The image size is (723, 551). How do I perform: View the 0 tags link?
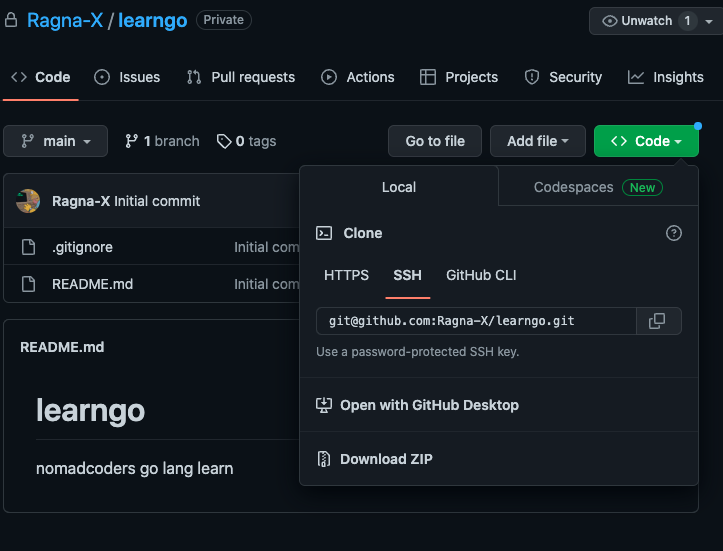point(247,141)
